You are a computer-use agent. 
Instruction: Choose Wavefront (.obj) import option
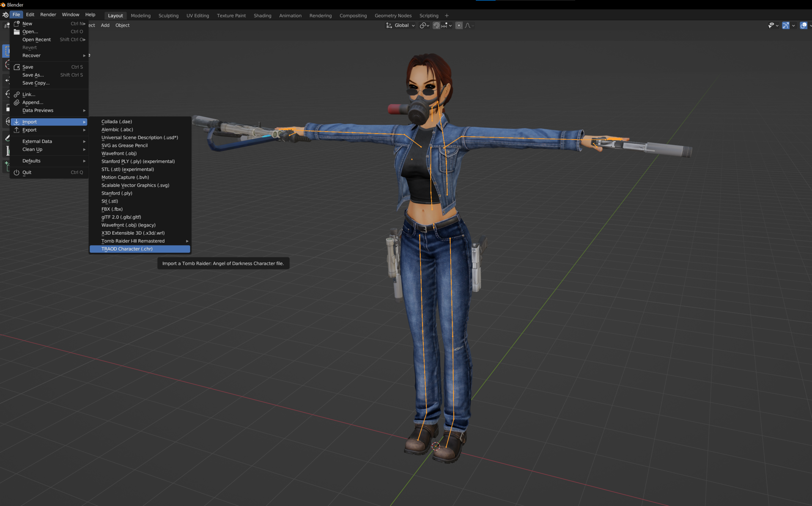pyautogui.click(x=140, y=154)
